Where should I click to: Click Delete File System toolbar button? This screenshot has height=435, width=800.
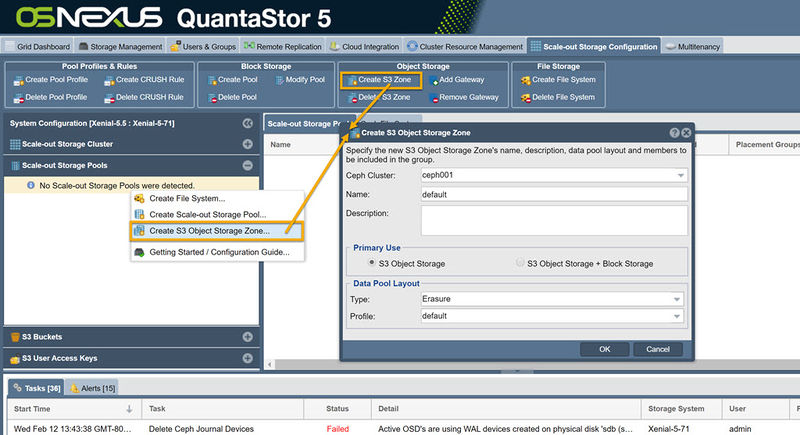(x=558, y=97)
